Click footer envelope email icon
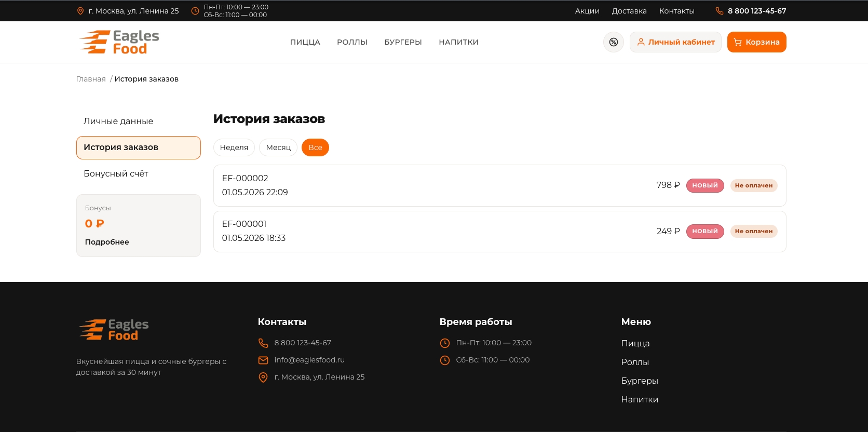Image resolution: width=868 pixels, height=432 pixels. click(263, 360)
